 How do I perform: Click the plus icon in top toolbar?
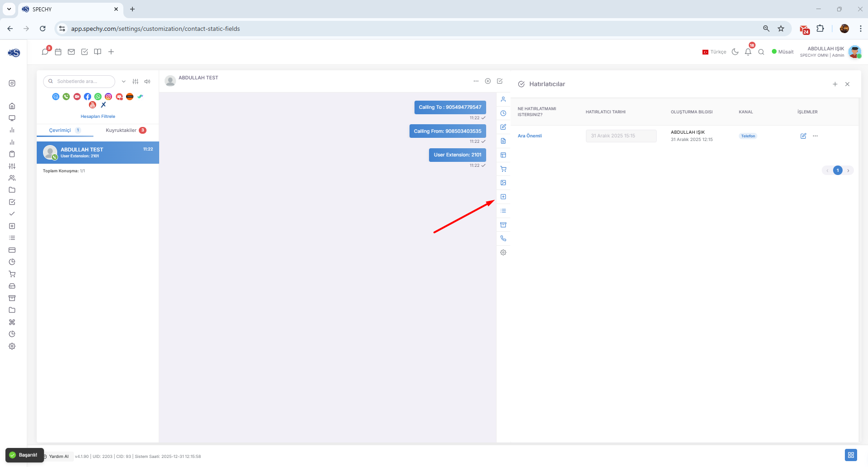coord(111,52)
